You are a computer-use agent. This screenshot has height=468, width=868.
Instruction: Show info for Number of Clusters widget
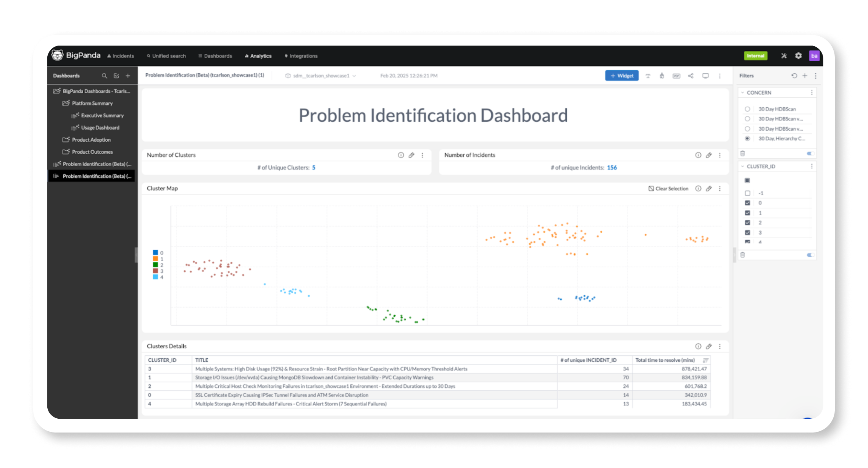click(401, 155)
